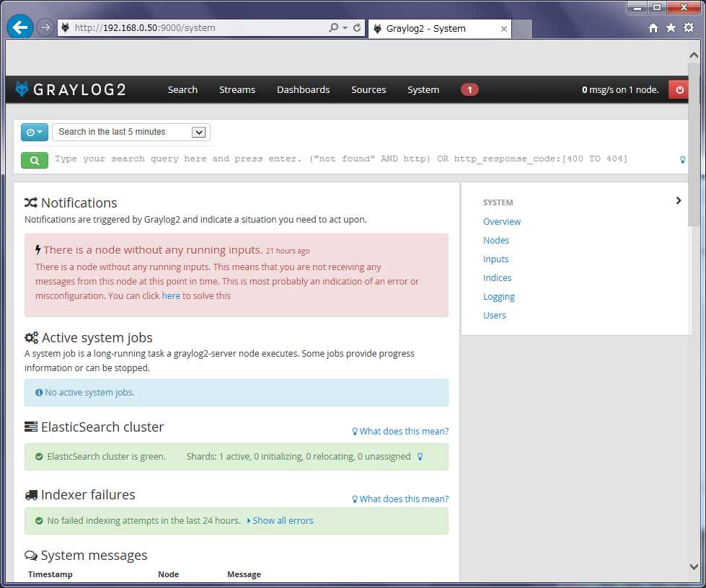The image size is (706, 588).
Task: Click the Indexer failures truck icon
Action: click(31, 495)
